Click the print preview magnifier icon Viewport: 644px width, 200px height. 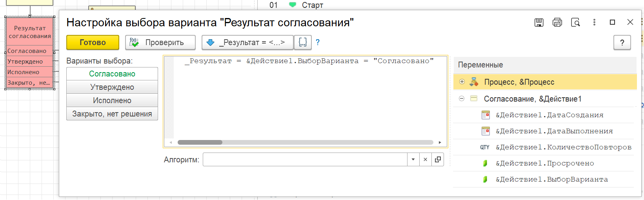[x=575, y=22]
